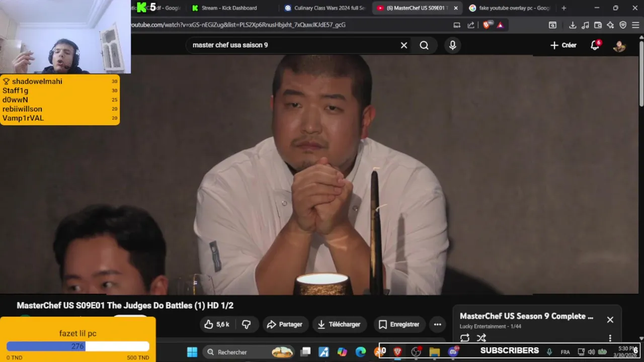Click the system tray microphone icon
644x362 pixels.
coord(549,352)
